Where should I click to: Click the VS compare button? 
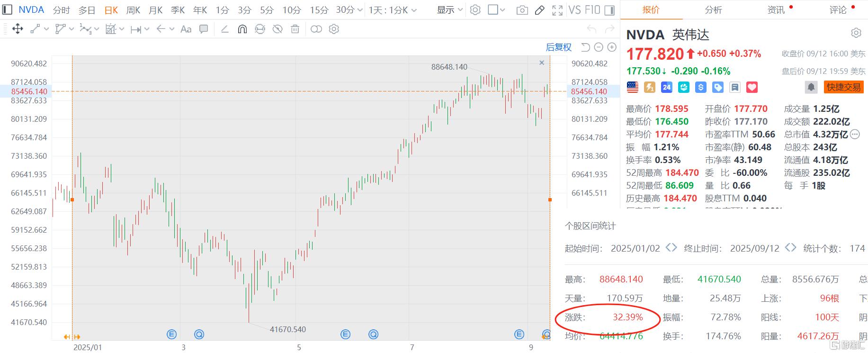click(574, 10)
